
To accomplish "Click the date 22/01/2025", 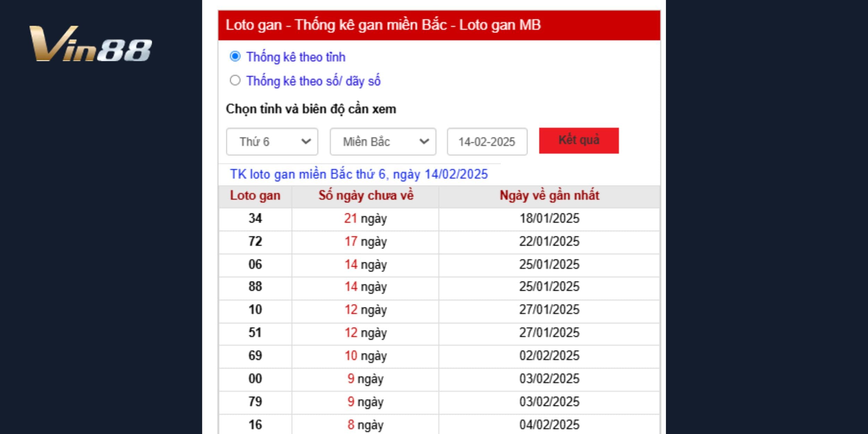I will pos(550,241).
